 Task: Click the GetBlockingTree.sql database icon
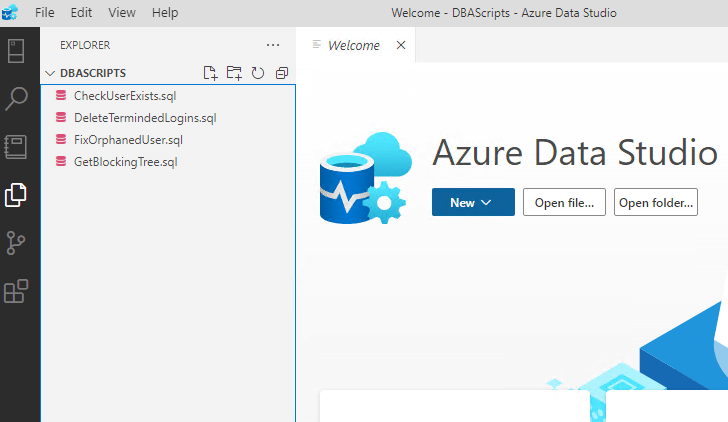[x=61, y=162]
